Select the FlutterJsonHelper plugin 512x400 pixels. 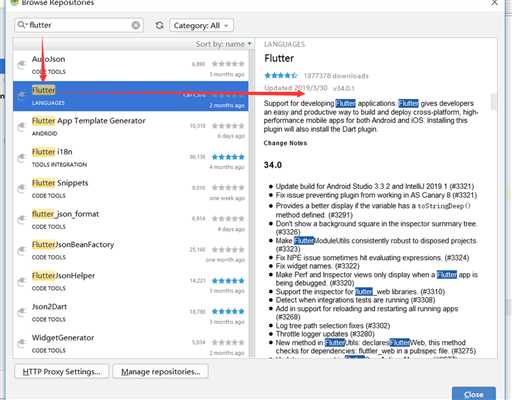pos(131,282)
